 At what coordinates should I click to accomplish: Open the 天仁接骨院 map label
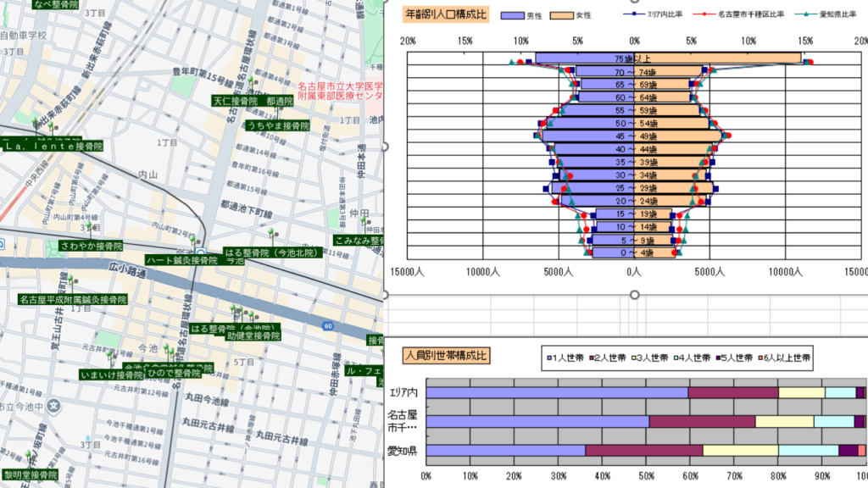pyautogui.click(x=235, y=101)
